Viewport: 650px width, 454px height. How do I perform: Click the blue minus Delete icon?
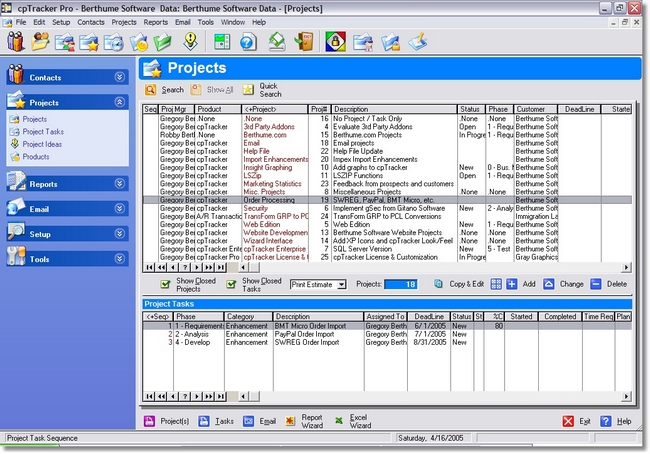596,284
